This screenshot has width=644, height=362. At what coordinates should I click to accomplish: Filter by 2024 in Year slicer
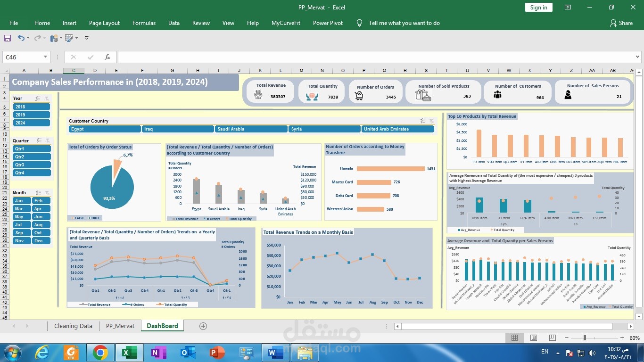32,123
